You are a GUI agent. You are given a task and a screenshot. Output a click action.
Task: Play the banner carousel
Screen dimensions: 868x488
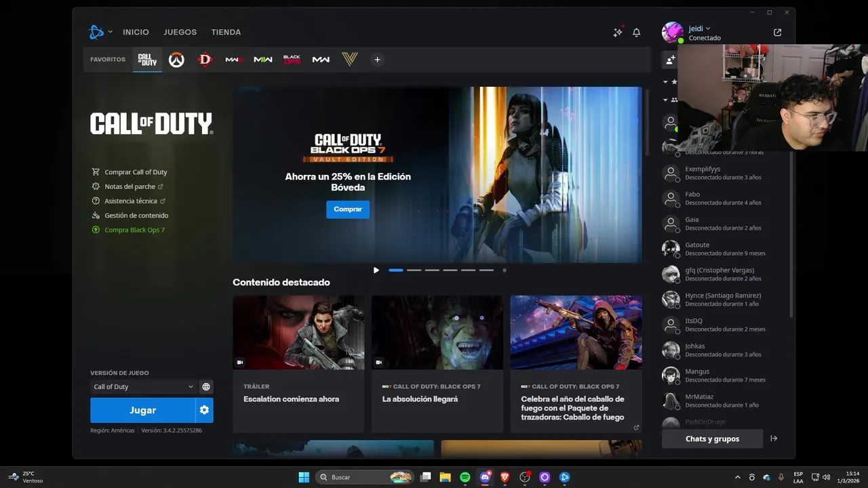tap(376, 270)
